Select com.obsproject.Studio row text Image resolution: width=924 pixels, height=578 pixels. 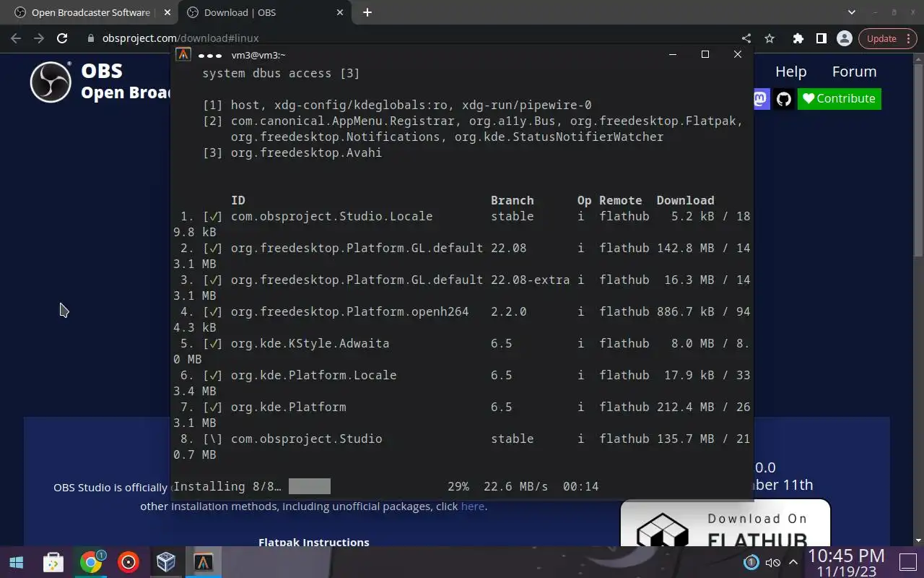pos(307,439)
